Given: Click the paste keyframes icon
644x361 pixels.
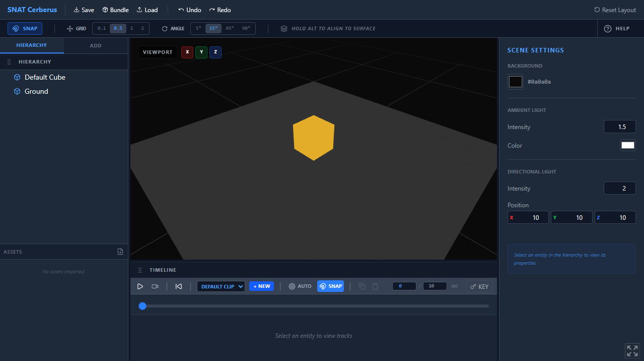Looking at the screenshot, I should click(375, 286).
